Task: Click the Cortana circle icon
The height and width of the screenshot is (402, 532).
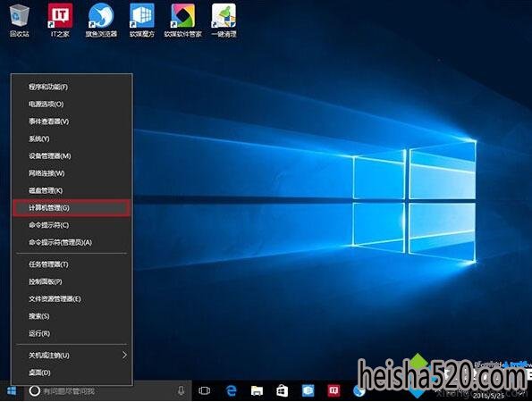Action: tap(35, 390)
